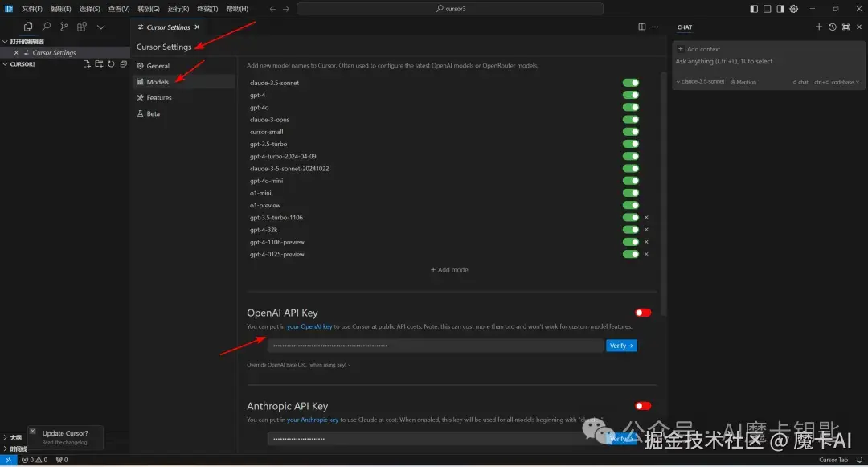Start a new chat with the plus icon
Image resolution: width=868 pixels, height=467 pixels.
(x=819, y=27)
